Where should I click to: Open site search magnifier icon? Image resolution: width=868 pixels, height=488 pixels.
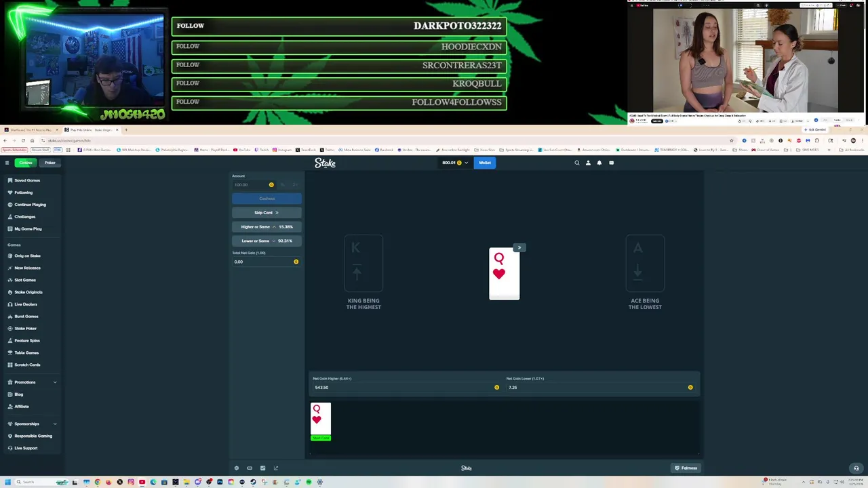577,163
